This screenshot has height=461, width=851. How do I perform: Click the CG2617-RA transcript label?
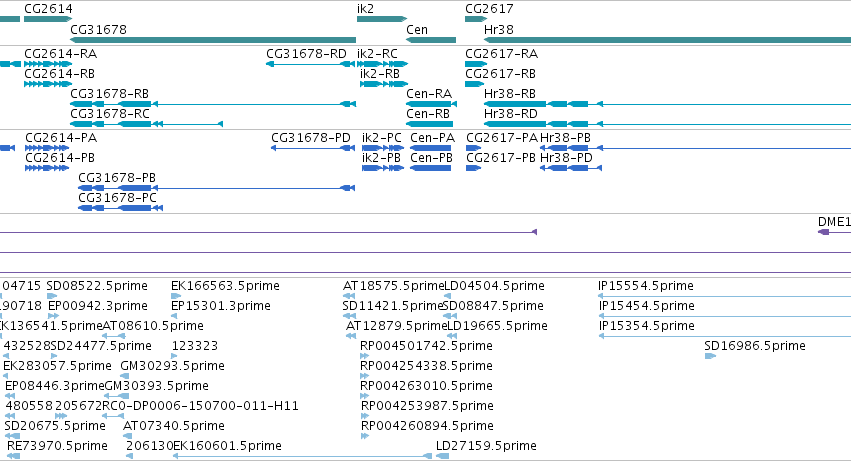coord(501,54)
